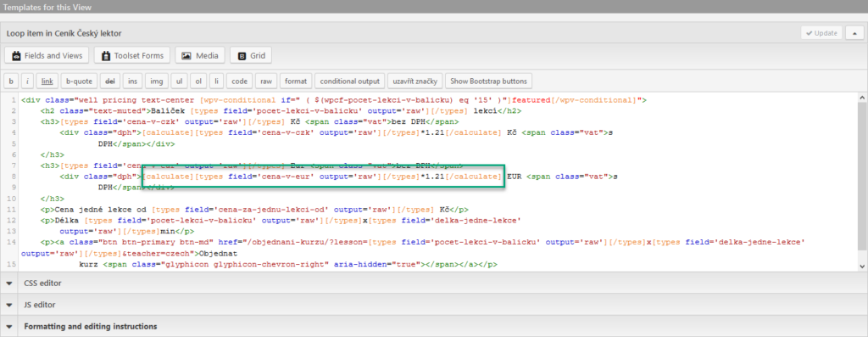The width and height of the screenshot is (868, 337).
Task: Insert blockquote with b-quote button
Action: 79,81
